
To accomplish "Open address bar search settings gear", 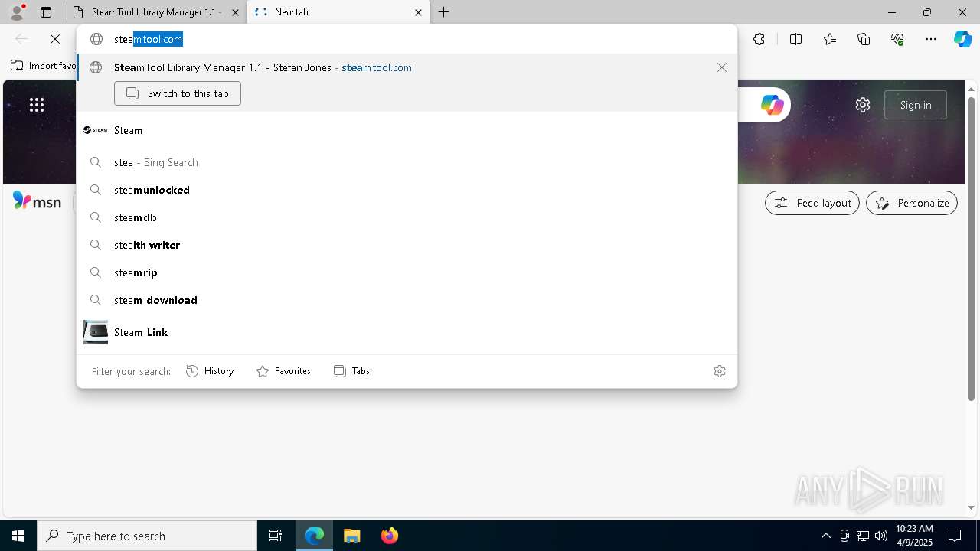I will coord(720,371).
